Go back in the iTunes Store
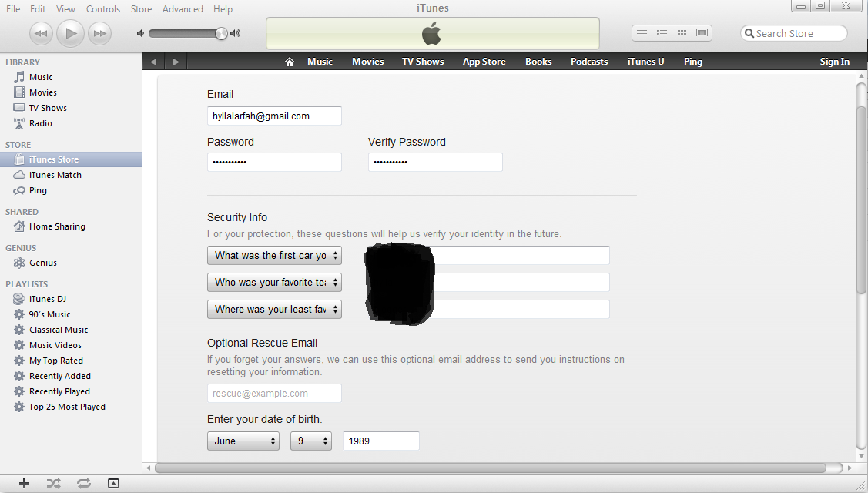This screenshot has width=868, height=493. click(x=153, y=62)
